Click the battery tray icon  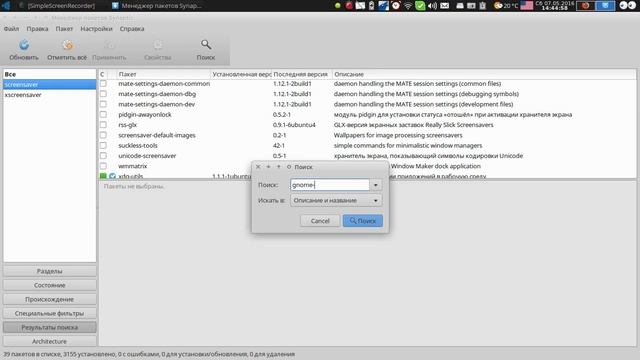(371, 6)
